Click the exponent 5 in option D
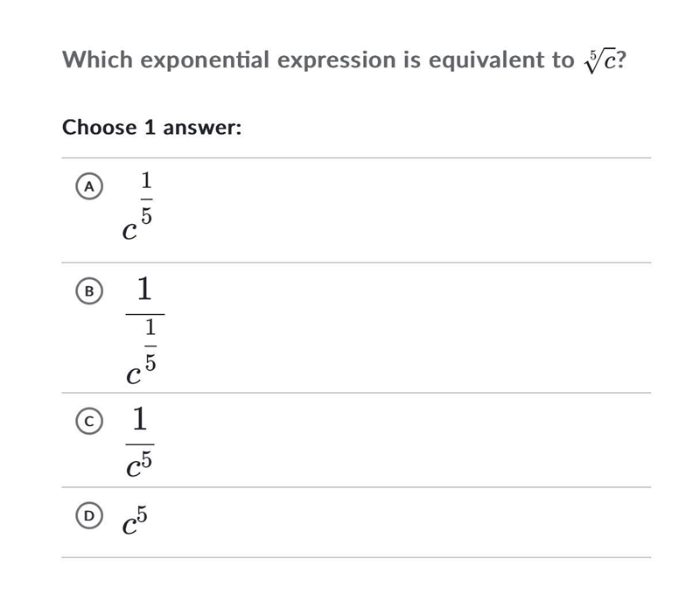700x608 pixels. pyautogui.click(x=142, y=514)
